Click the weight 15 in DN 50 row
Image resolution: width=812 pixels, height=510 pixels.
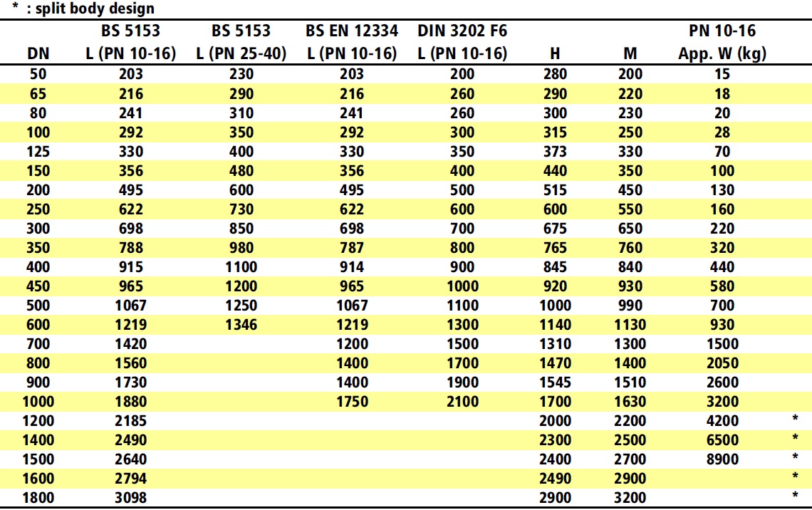pos(722,74)
